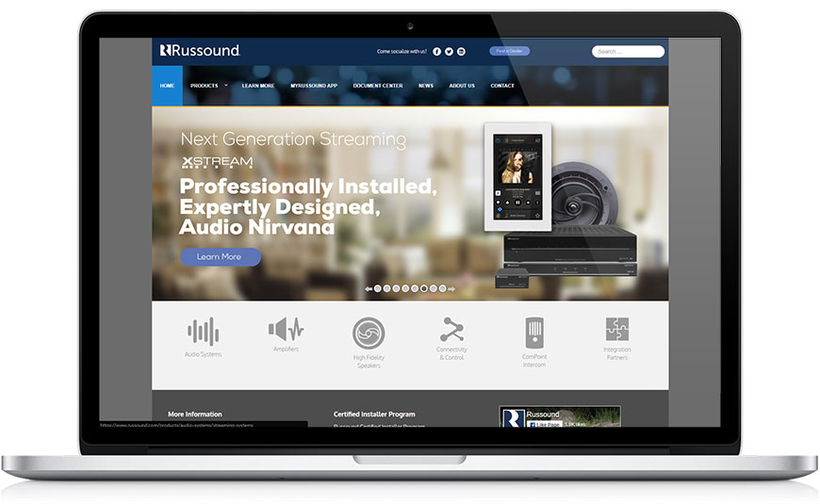Image resolution: width=820 pixels, height=504 pixels.
Task: Open the Contact menu item
Action: (502, 86)
